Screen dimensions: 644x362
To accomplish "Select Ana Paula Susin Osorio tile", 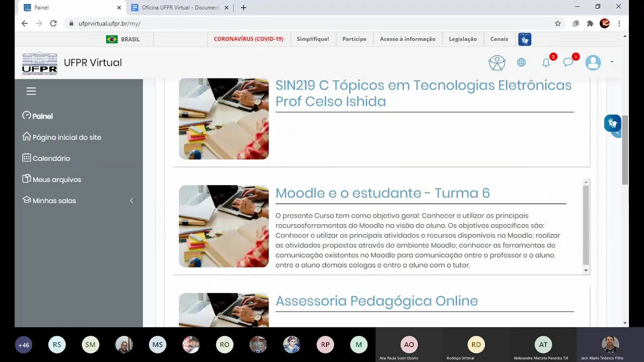I will click(409, 345).
